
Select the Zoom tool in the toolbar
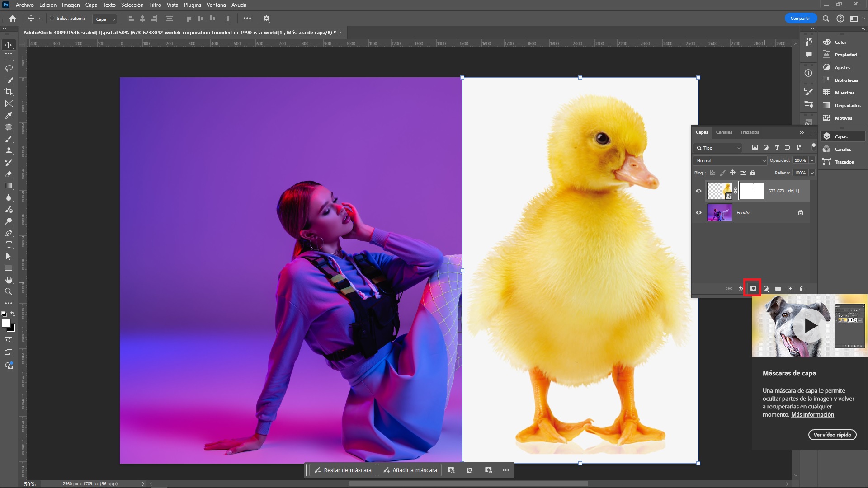(x=9, y=291)
